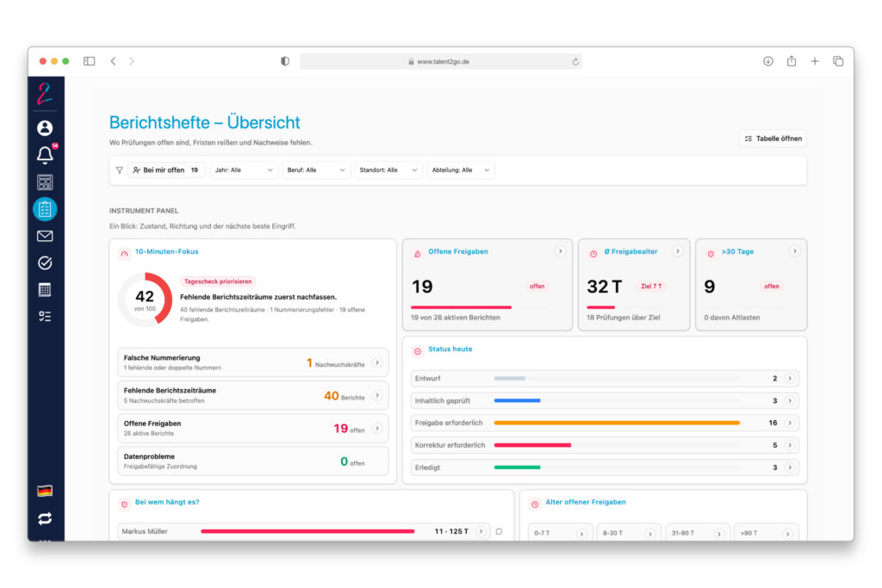Image resolution: width=882 pixels, height=588 pixels.
Task: Open Offene Freigaben list row arrow
Action: tap(377, 429)
